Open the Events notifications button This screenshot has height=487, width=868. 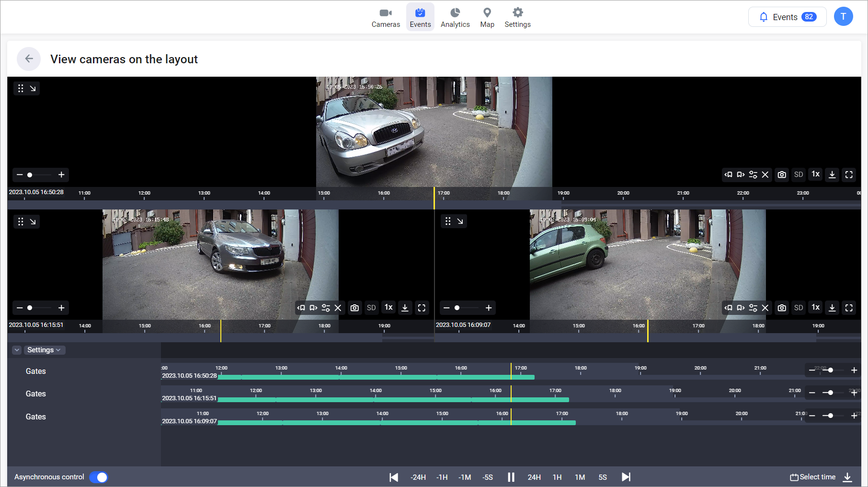pos(787,17)
